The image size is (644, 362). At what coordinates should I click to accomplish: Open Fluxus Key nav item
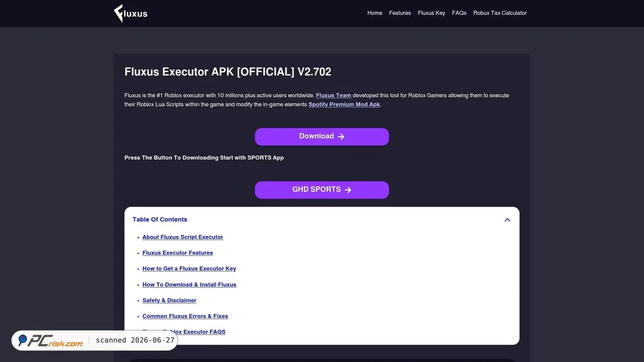[x=431, y=13]
